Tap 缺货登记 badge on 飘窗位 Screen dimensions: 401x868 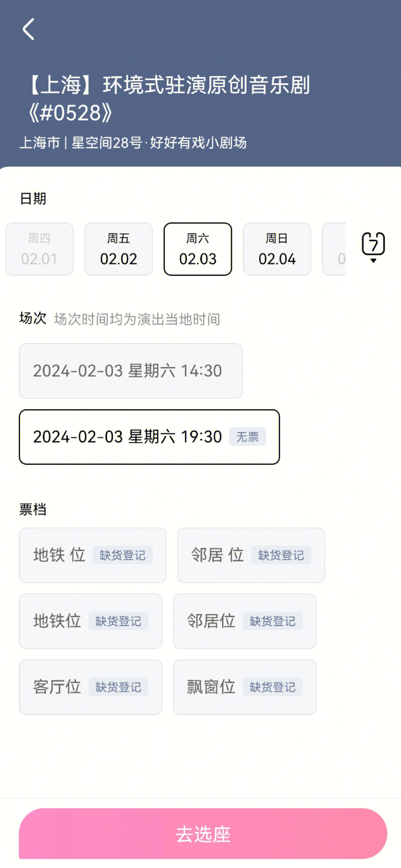tap(273, 687)
